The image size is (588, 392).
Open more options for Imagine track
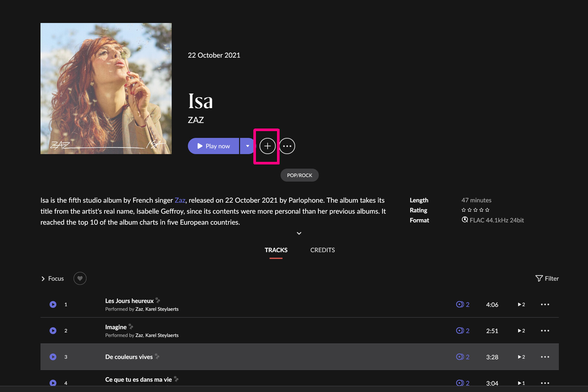pos(545,331)
